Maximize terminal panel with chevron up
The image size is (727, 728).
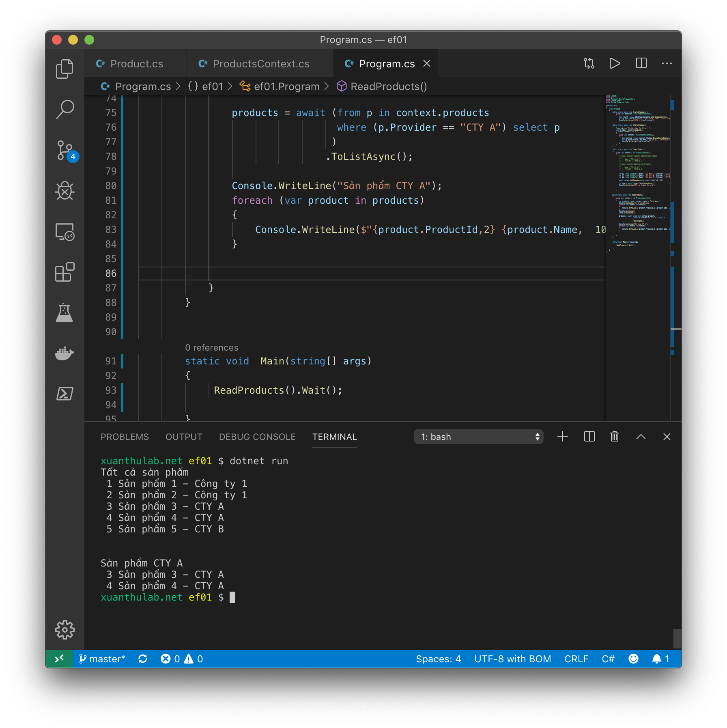[641, 437]
